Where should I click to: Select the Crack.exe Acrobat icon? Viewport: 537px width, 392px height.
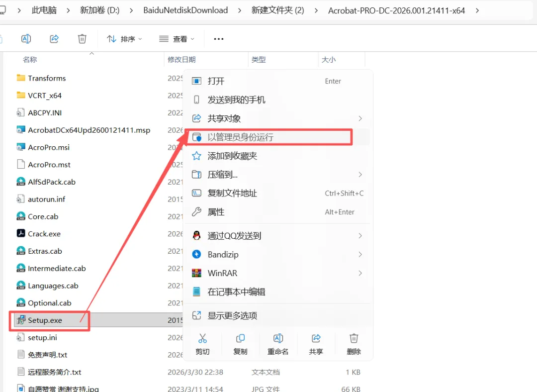[21, 233]
